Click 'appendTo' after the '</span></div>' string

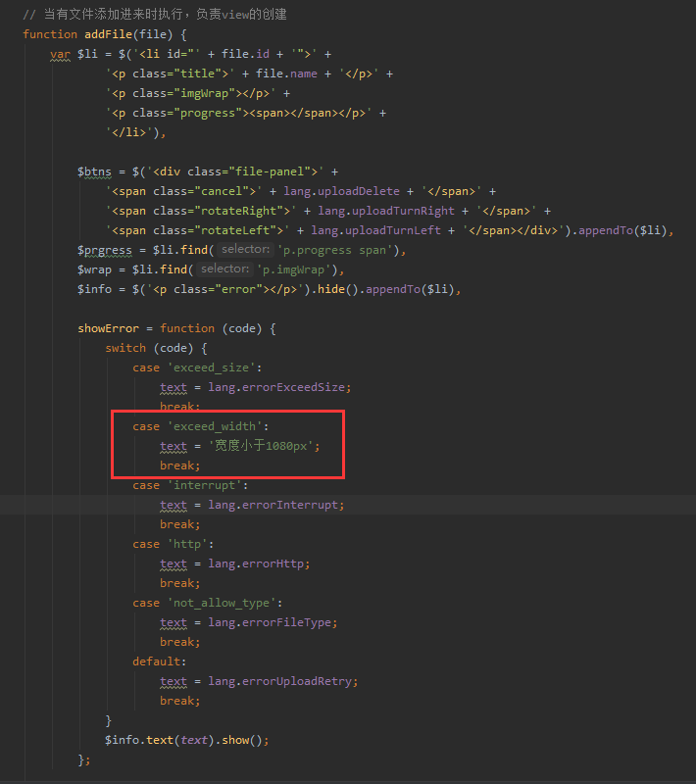(606, 230)
